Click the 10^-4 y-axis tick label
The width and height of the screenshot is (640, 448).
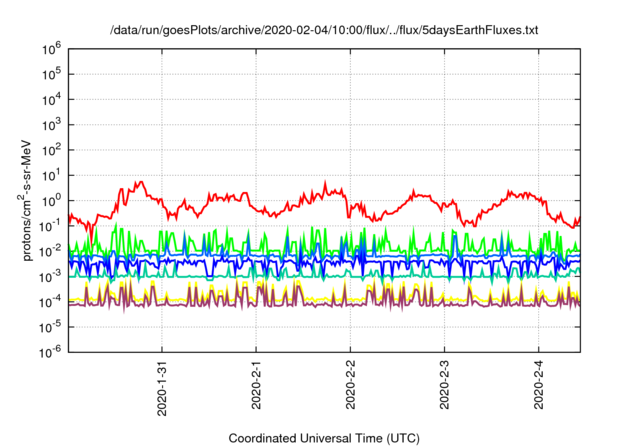click(51, 302)
